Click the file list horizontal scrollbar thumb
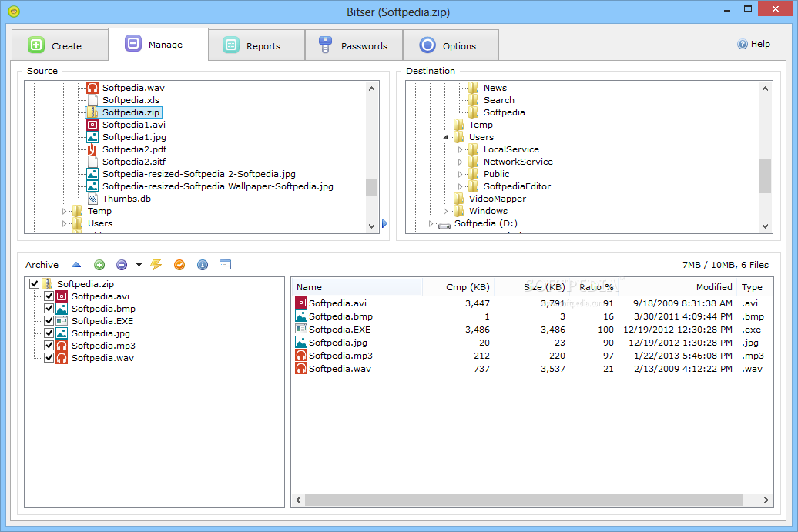The height and width of the screenshot is (532, 798). (x=523, y=500)
